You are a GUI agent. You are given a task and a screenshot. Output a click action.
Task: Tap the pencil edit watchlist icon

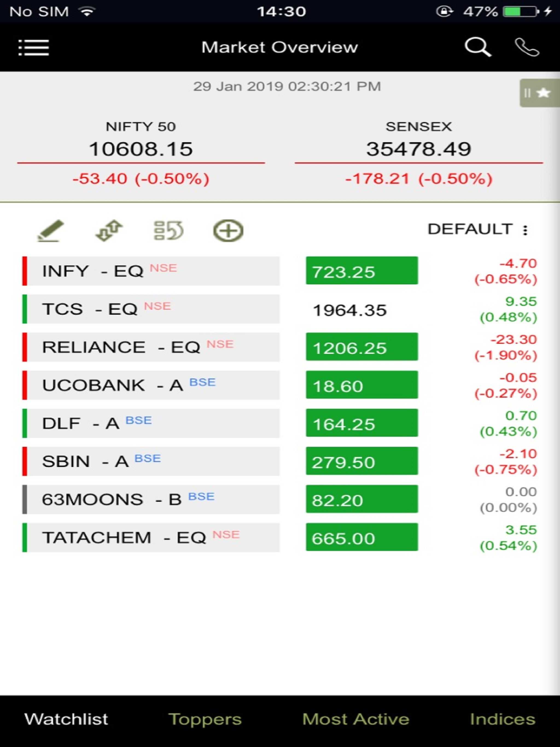pos(50,231)
